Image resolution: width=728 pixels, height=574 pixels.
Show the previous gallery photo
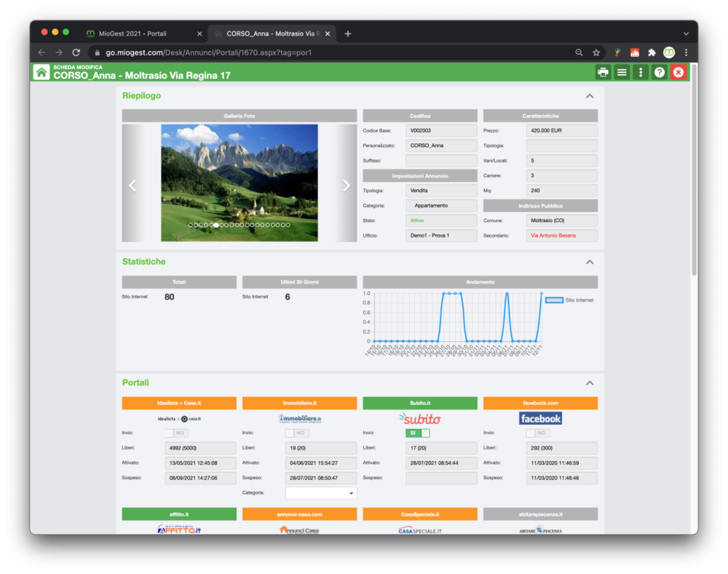[132, 185]
